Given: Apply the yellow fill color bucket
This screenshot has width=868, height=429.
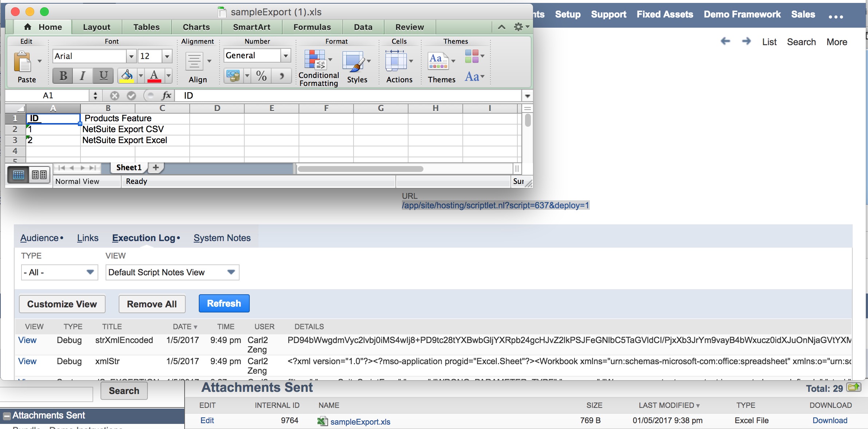Looking at the screenshot, I should point(127,76).
